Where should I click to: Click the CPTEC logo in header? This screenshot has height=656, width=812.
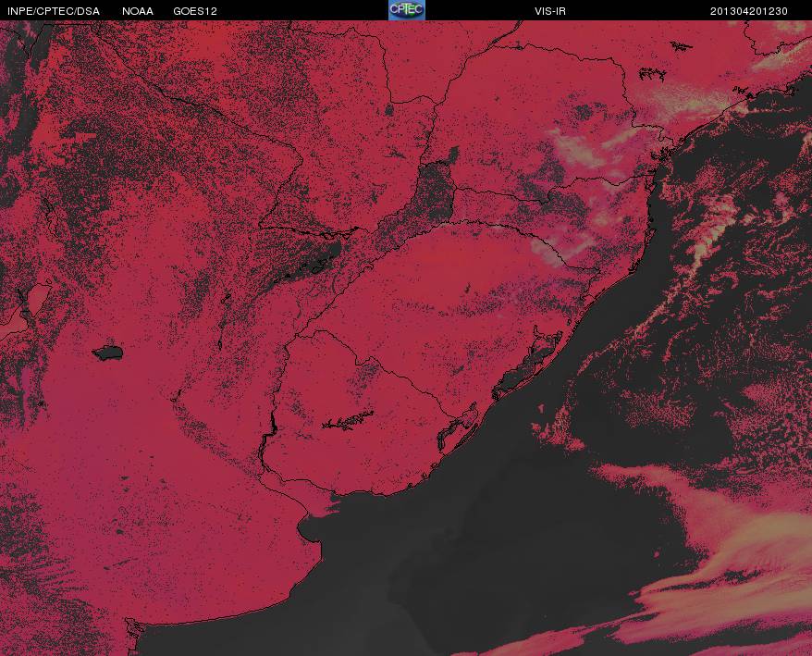coord(407,10)
